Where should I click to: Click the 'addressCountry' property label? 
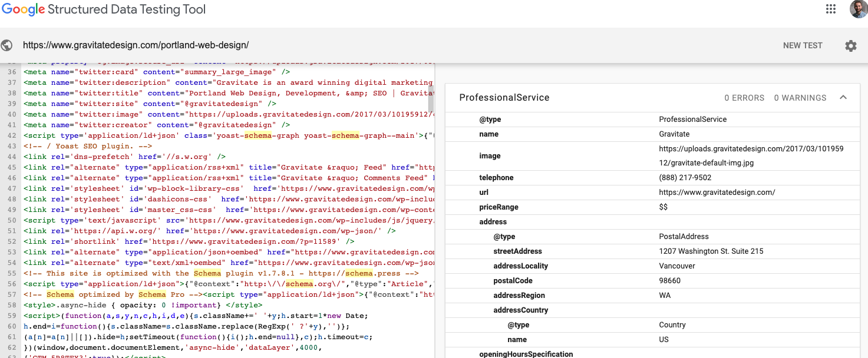click(520, 310)
